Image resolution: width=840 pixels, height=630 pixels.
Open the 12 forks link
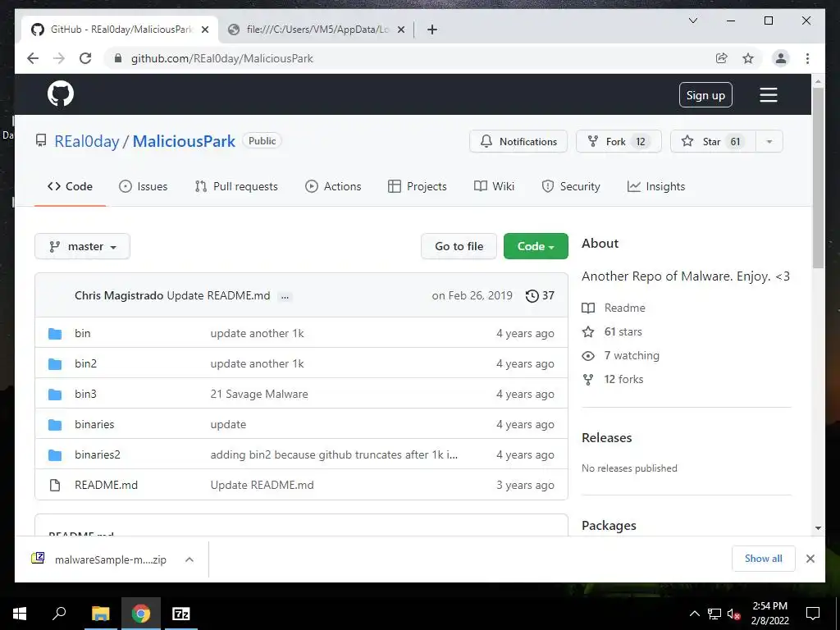click(623, 379)
